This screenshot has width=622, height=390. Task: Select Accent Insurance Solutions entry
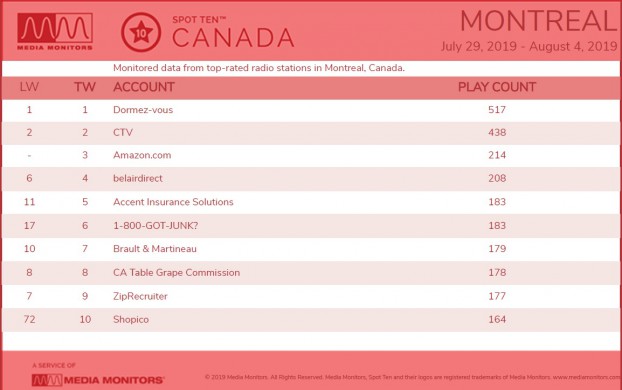[173, 202]
